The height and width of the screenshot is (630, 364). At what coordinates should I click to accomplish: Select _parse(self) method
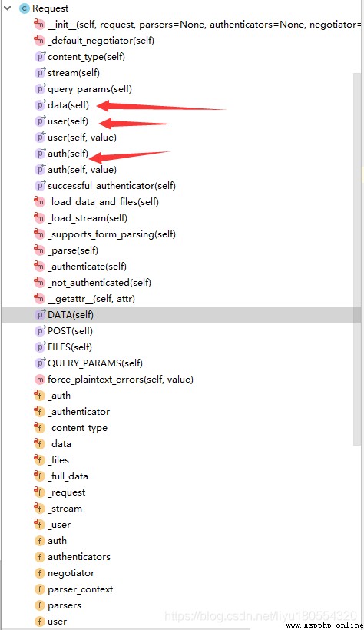pyautogui.click(x=73, y=250)
